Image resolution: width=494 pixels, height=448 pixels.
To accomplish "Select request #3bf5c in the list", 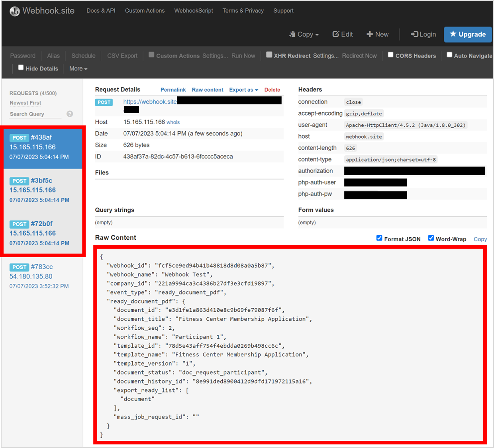I will (x=43, y=190).
